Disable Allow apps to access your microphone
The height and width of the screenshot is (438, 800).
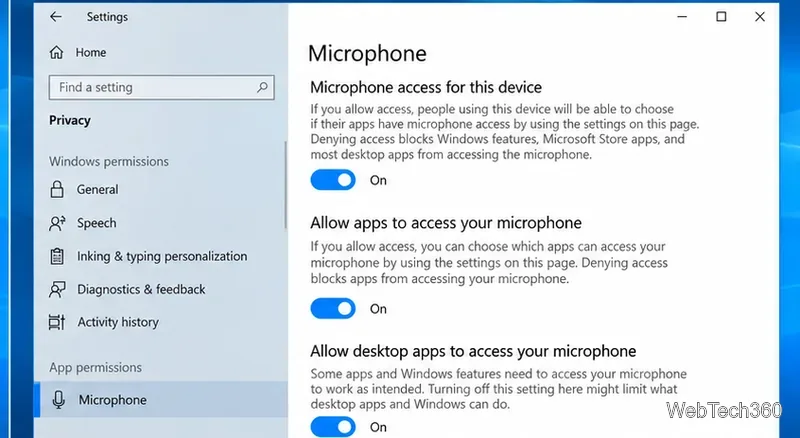click(333, 309)
